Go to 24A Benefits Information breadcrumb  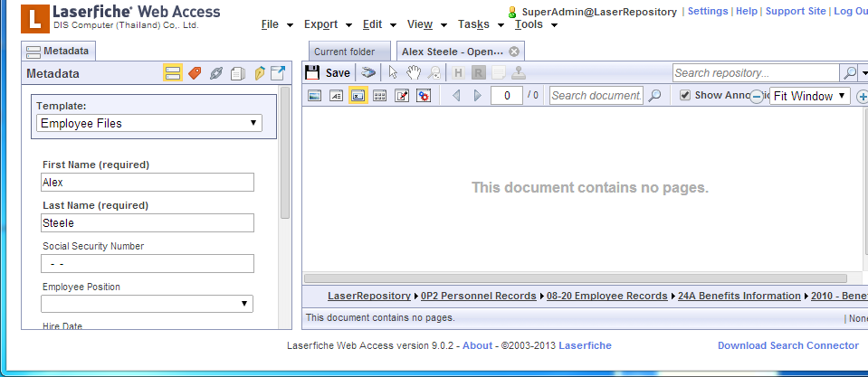point(739,296)
